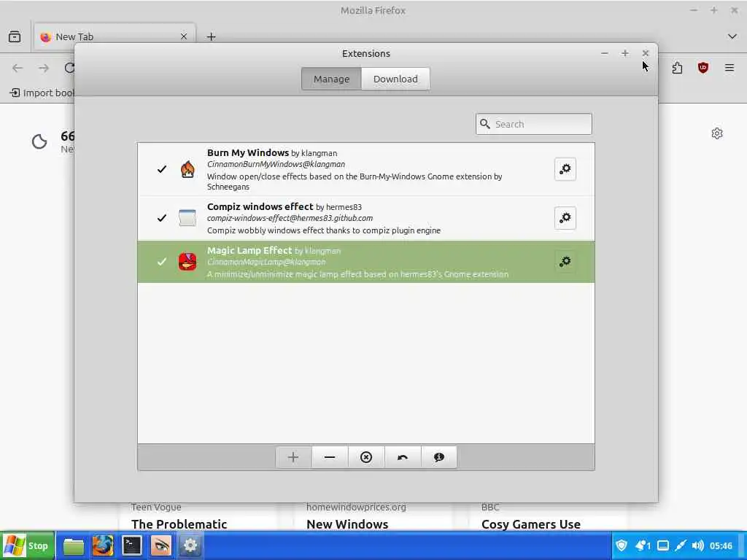Open settings for Magic Lamp Effect extension

pos(565,262)
